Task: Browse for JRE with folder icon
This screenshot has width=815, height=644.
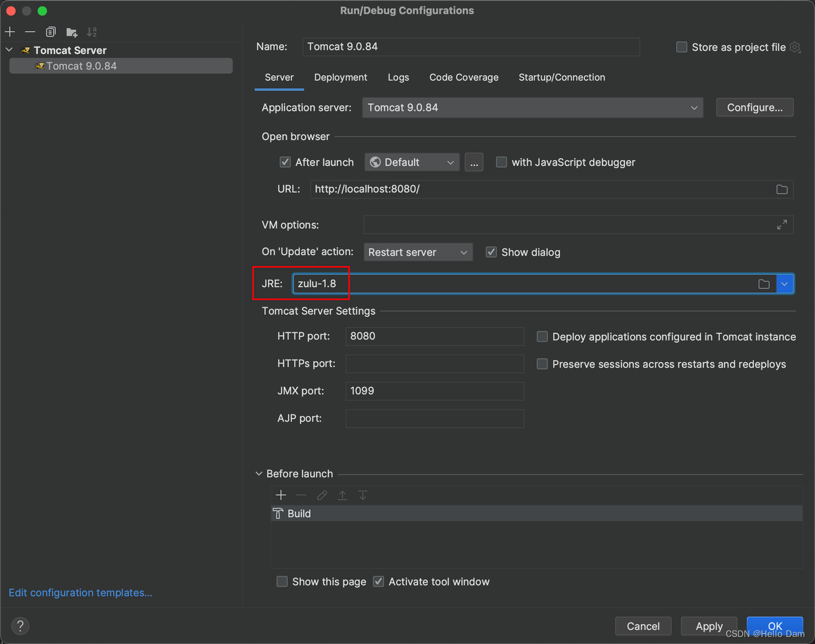Action: click(x=764, y=284)
